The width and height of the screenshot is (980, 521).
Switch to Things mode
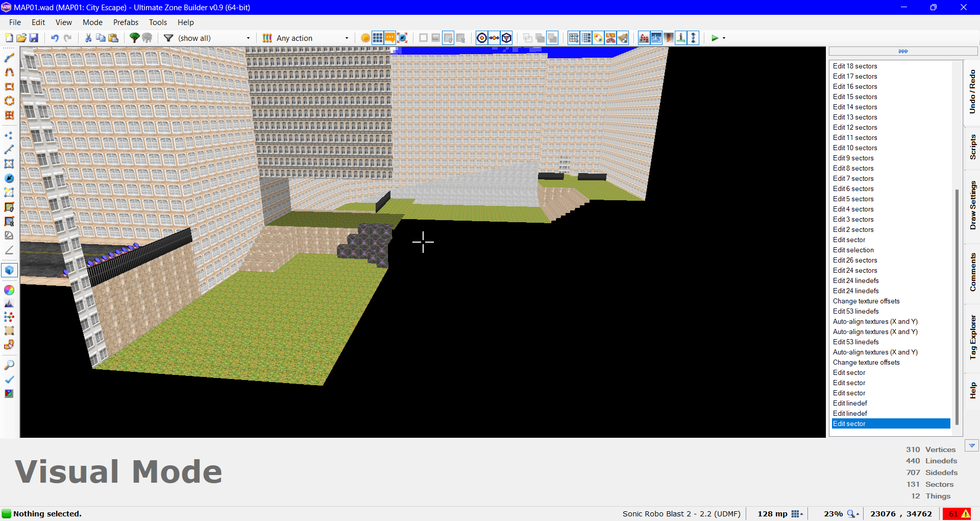coord(9,178)
